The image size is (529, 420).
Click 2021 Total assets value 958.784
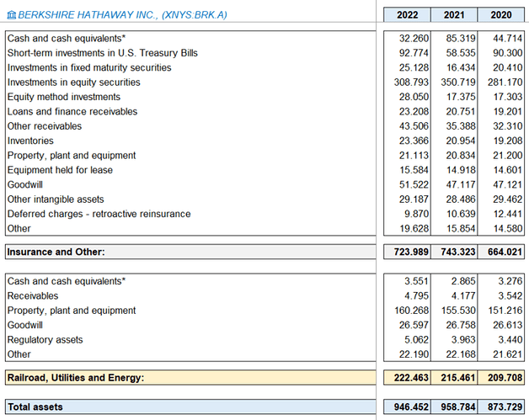(x=458, y=407)
